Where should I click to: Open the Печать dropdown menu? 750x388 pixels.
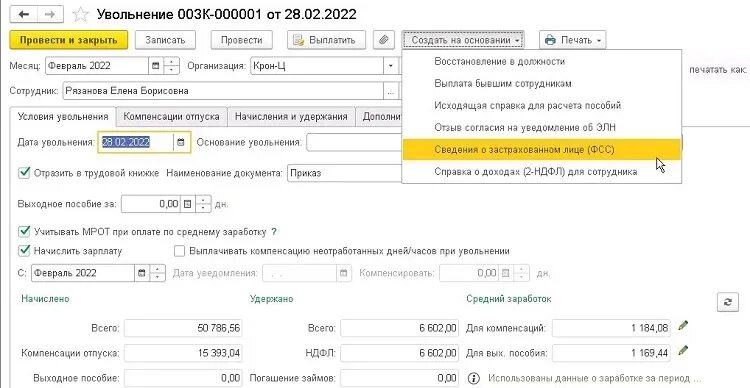[573, 40]
